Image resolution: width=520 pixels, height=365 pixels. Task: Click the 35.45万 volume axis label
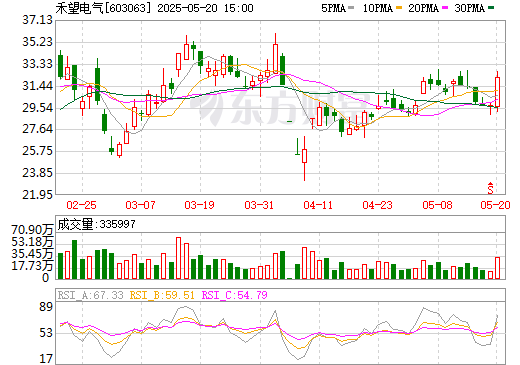tap(32, 254)
